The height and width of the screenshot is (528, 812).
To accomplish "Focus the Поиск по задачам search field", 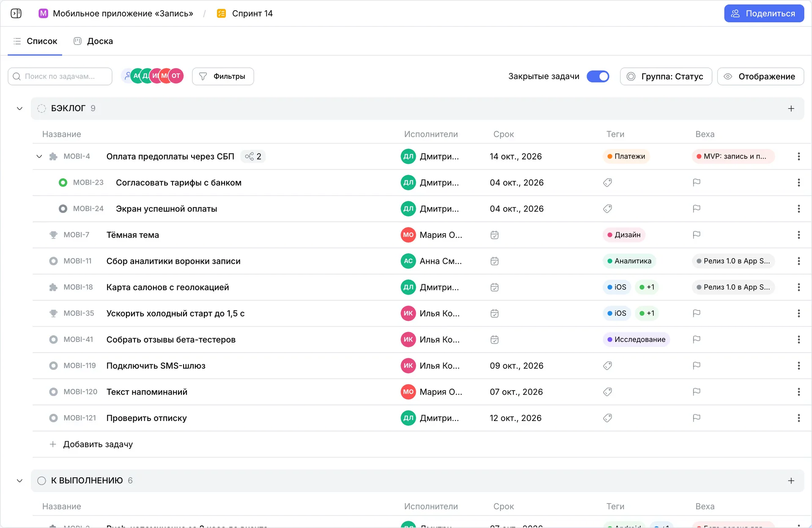I will pyautogui.click(x=60, y=77).
